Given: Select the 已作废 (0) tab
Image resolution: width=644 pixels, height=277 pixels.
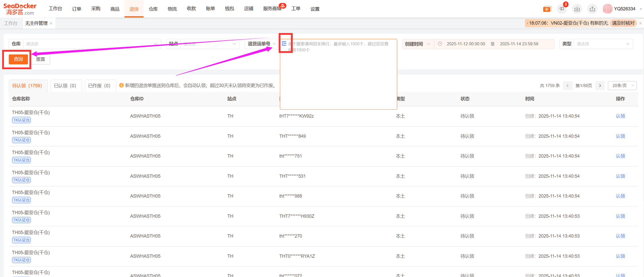Looking at the screenshot, I should pyautogui.click(x=99, y=85).
